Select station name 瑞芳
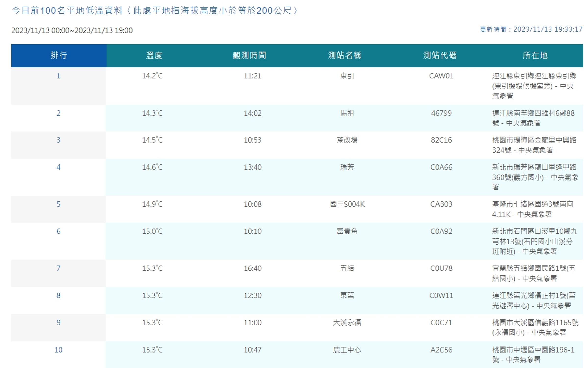Image resolution: width=588 pixels, height=368 pixels. click(x=347, y=167)
